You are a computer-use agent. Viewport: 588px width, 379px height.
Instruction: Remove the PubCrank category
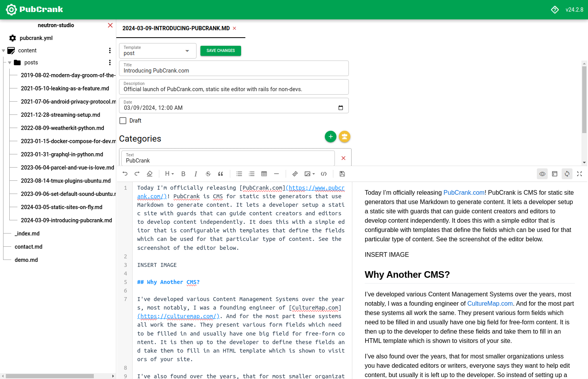click(x=343, y=158)
